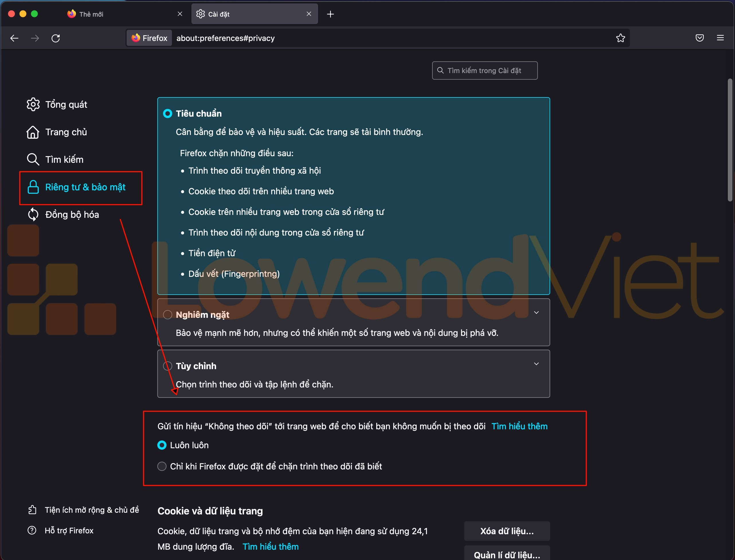Open Tìm hiểu thêm link beside Do Not Track
This screenshot has height=560, width=735.
(519, 426)
